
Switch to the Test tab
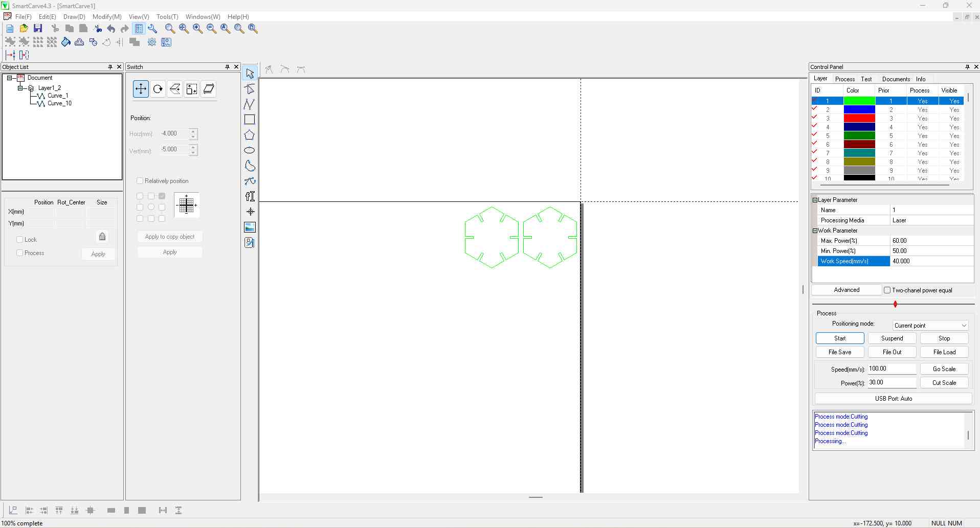point(866,79)
